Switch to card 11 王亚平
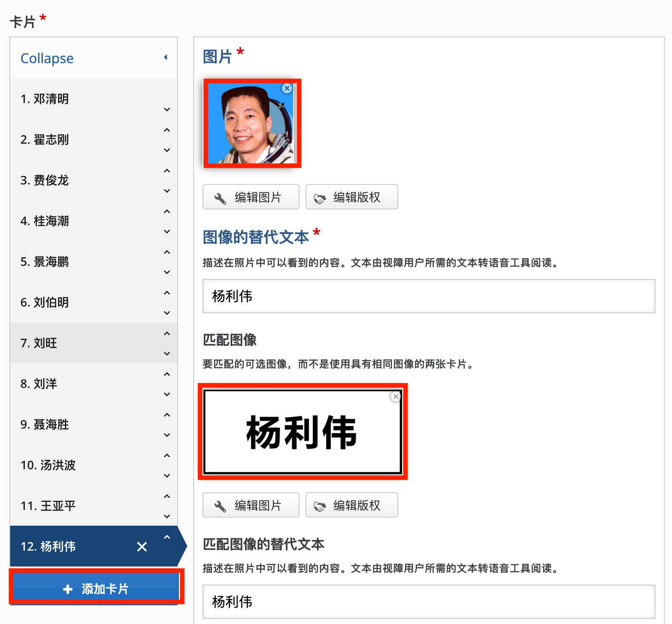This screenshot has height=624, width=672. click(x=48, y=506)
